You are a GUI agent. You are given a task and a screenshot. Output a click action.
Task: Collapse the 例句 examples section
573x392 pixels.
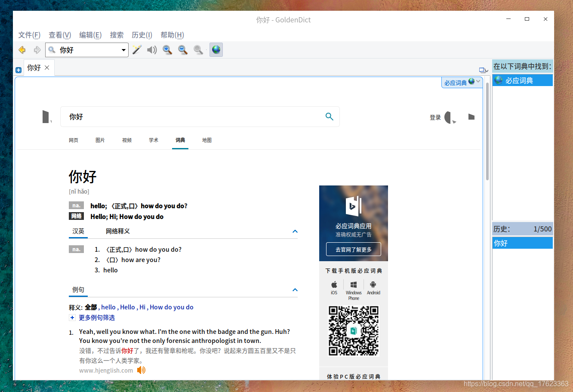tap(295, 290)
